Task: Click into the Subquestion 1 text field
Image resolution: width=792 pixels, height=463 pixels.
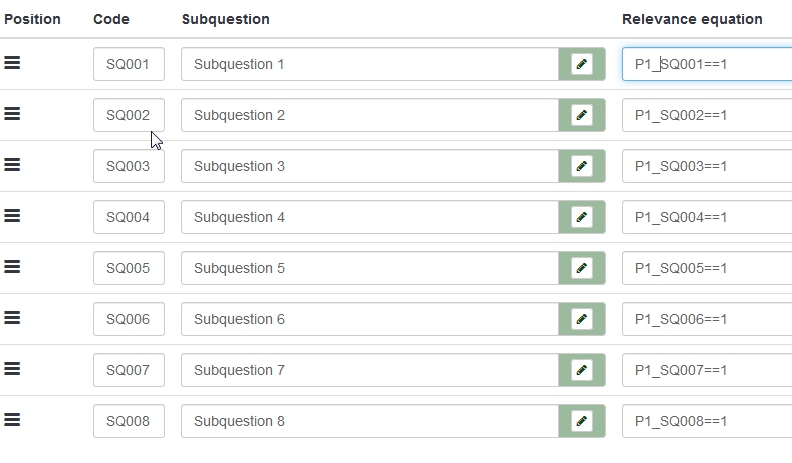Action: click(369, 64)
